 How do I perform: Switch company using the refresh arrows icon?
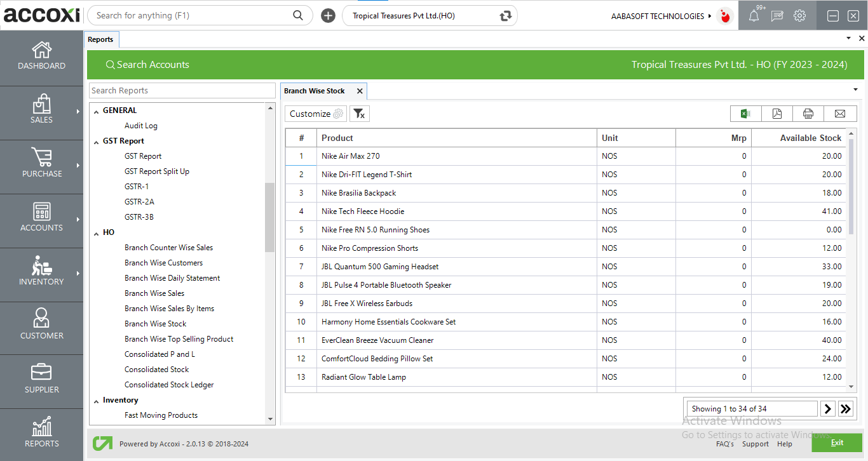pyautogui.click(x=505, y=16)
